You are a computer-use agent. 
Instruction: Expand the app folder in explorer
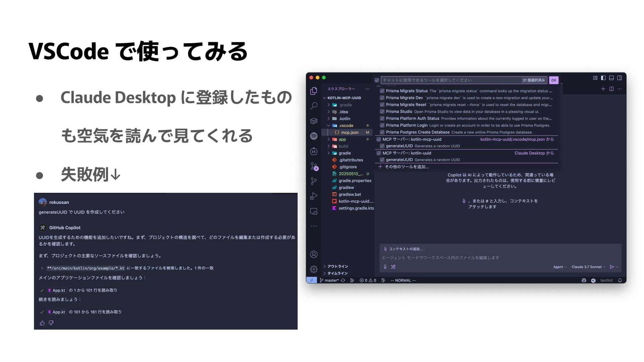pyautogui.click(x=342, y=139)
